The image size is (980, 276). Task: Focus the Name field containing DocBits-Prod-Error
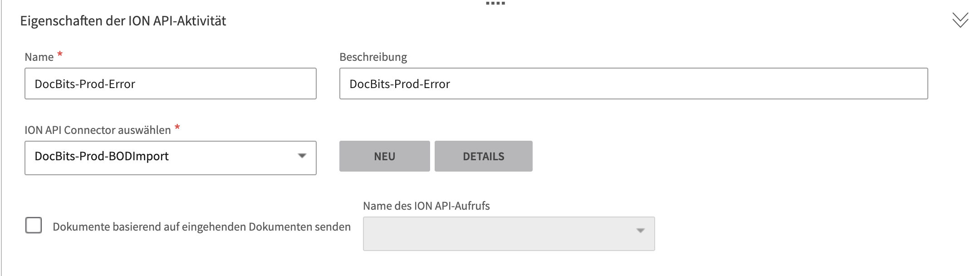(x=170, y=84)
